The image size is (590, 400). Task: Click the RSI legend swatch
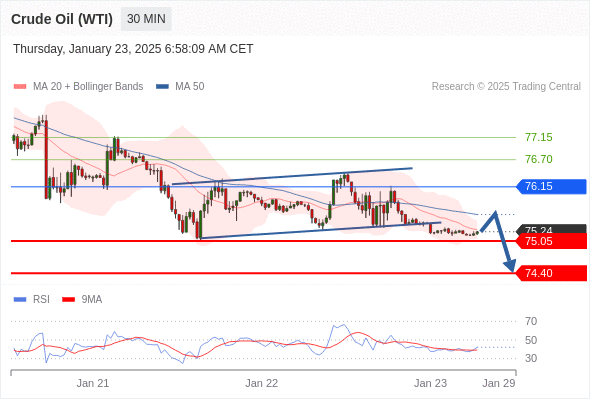click(x=20, y=300)
